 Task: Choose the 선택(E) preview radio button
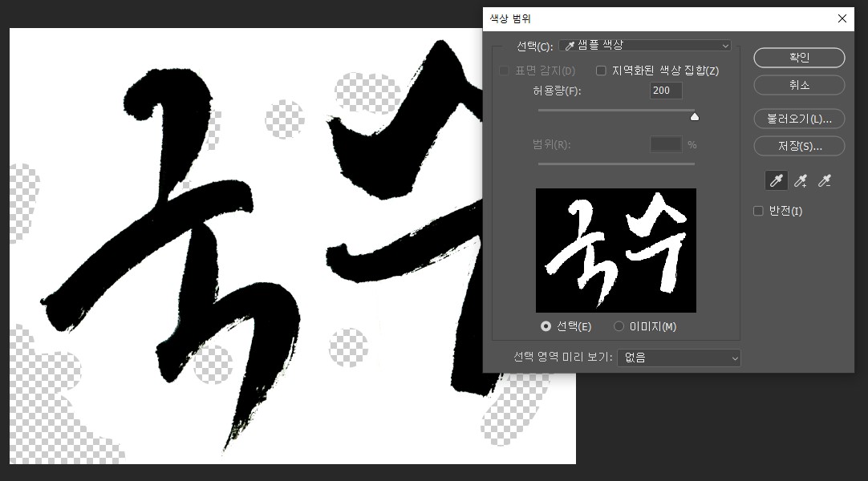click(546, 326)
